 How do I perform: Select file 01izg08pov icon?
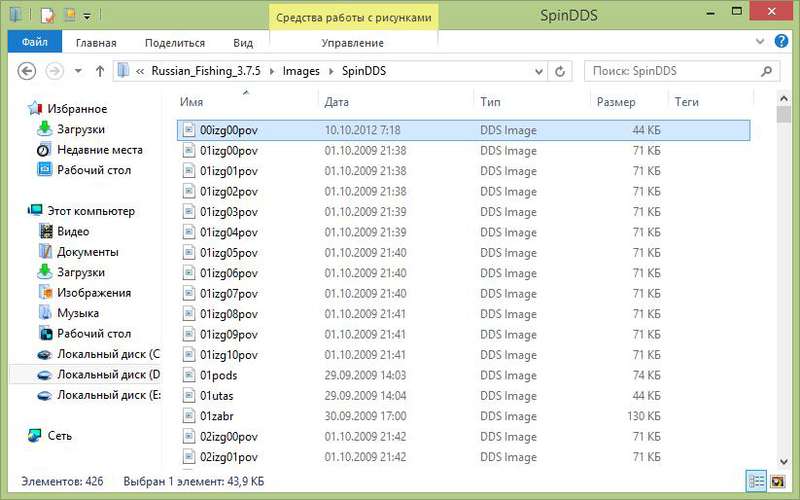tap(189, 313)
